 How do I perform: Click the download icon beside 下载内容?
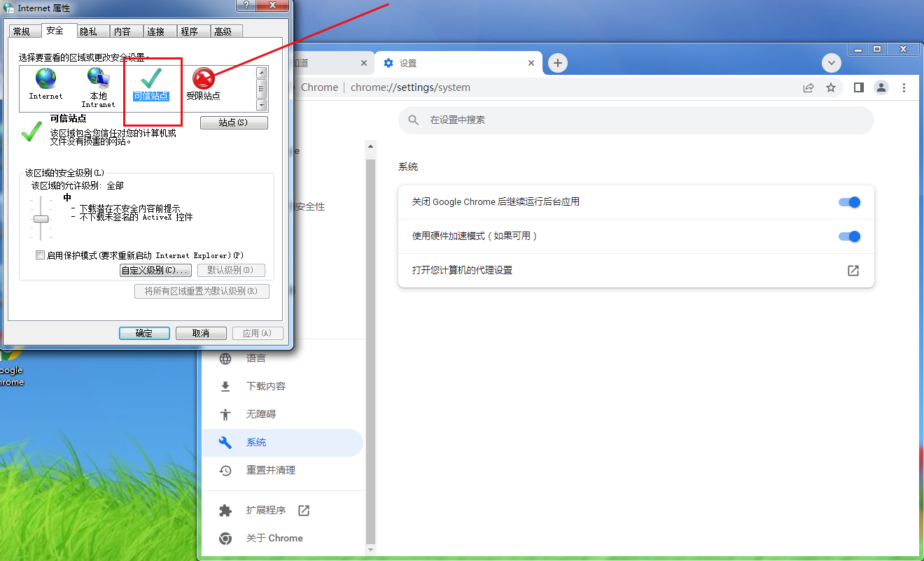coord(225,387)
